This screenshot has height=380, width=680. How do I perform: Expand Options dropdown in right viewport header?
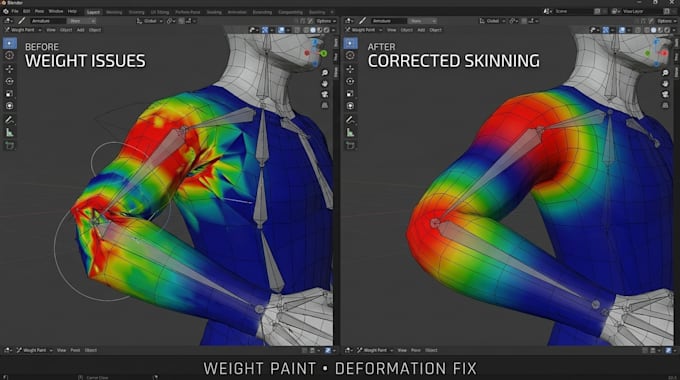tap(667, 21)
